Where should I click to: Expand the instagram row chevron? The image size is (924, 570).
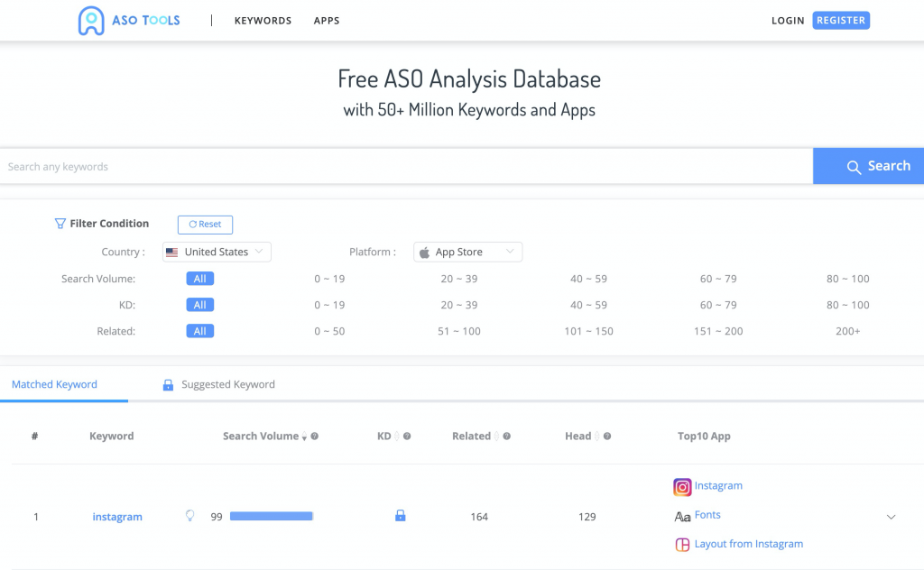pos(891,517)
